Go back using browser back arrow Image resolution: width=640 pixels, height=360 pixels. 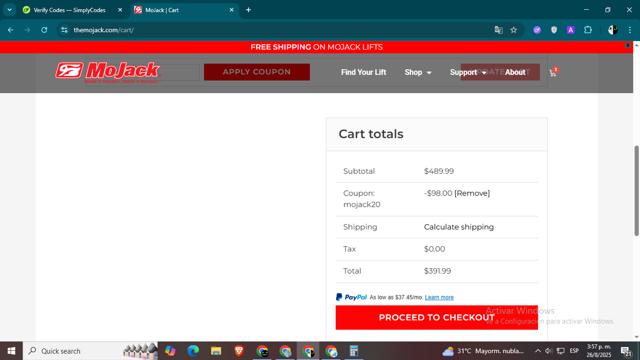tap(11, 30)
